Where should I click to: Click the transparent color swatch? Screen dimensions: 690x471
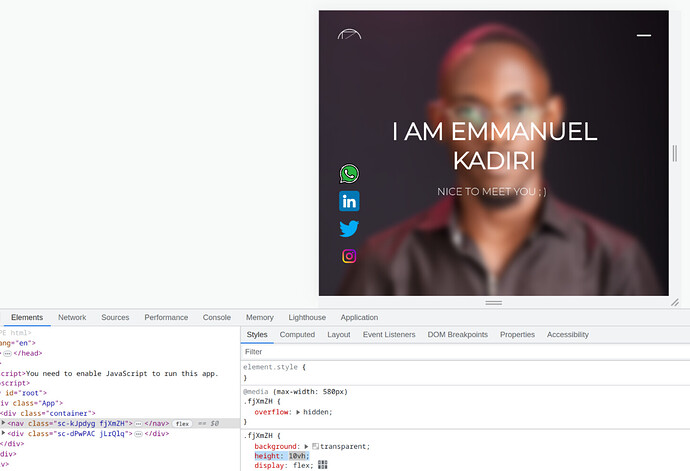[x=315, y=447]
